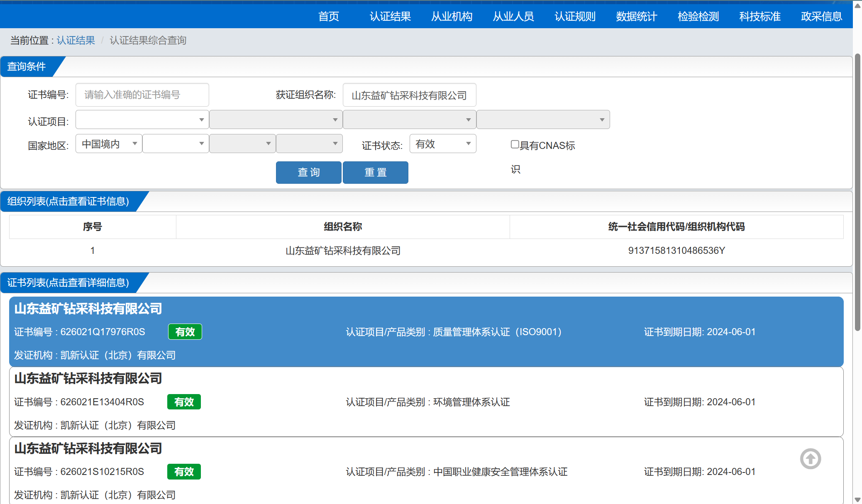Open the fourth 国家地区 dropdown
This screenshot has width=862, height=504.
point(309,144)
